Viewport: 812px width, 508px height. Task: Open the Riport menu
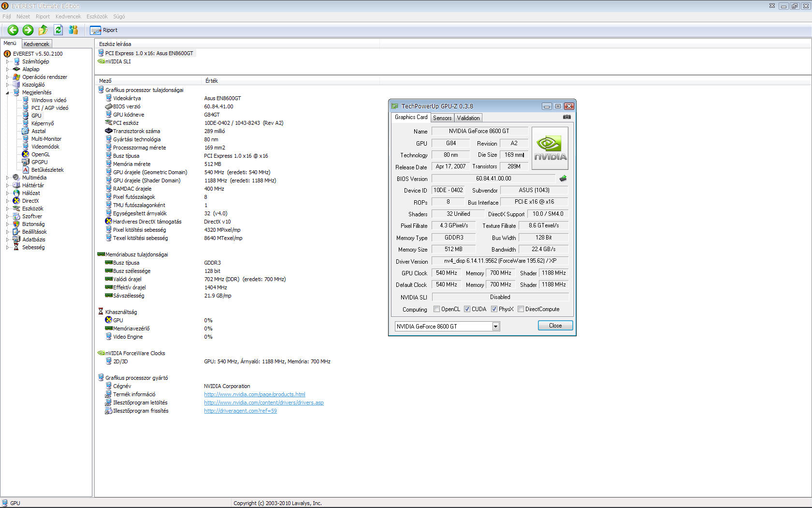43,16
